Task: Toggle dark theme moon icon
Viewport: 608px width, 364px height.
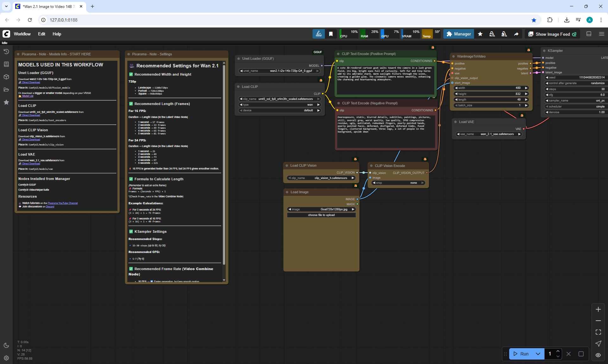Action: [6, 345]
